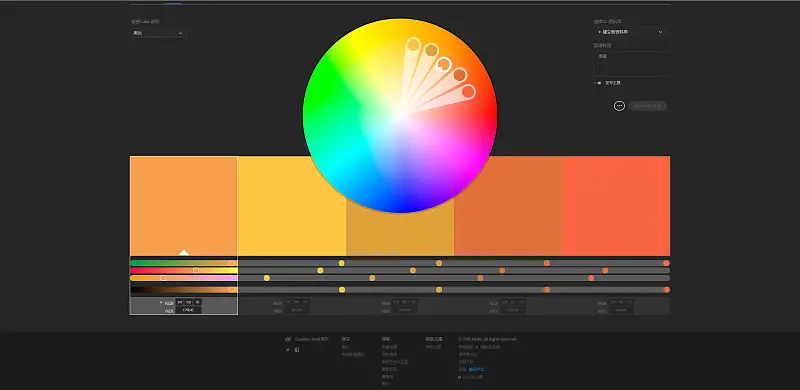Screen dimensions: 800x390
Task: Select the lowest handle near the red edge of wheel
Action: click(x=468, y=92)
